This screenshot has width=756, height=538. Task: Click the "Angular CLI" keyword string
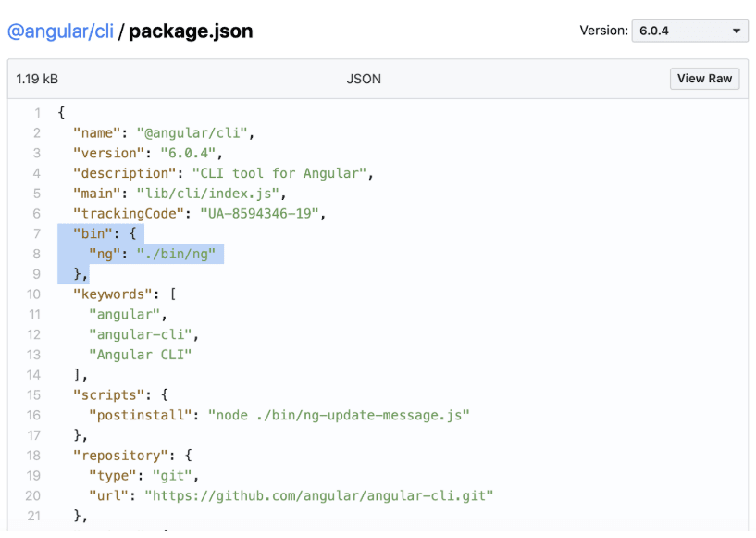(141, 356)
